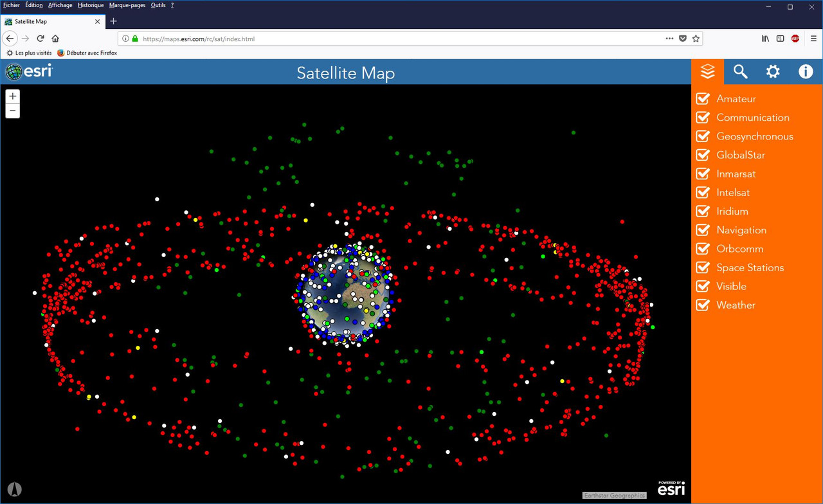Disable the Intelsat layer checkbox
Screen dimensions: 823x504
point(703,192)
